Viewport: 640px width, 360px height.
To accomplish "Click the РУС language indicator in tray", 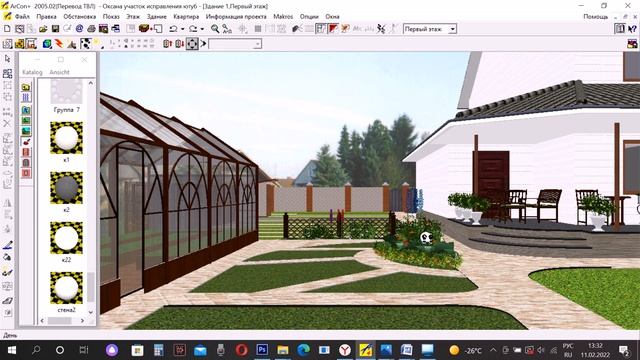I will 568,346.
